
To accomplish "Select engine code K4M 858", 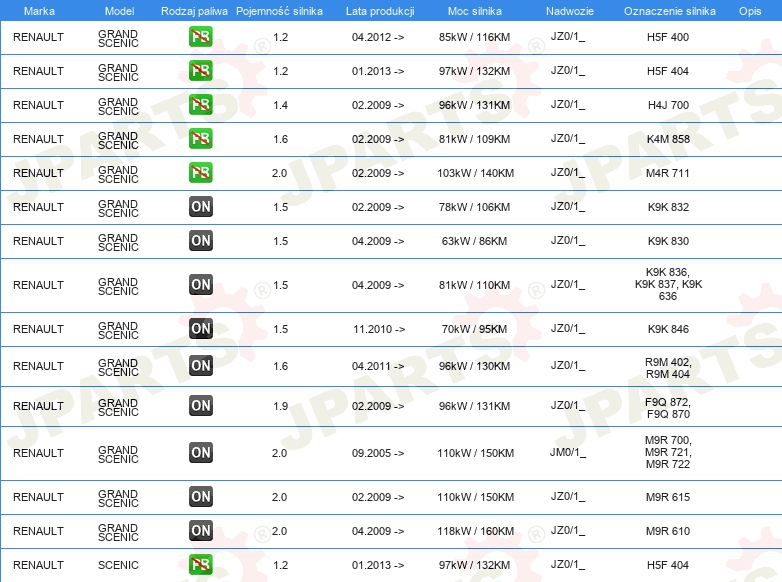I will tap(668, 139).
